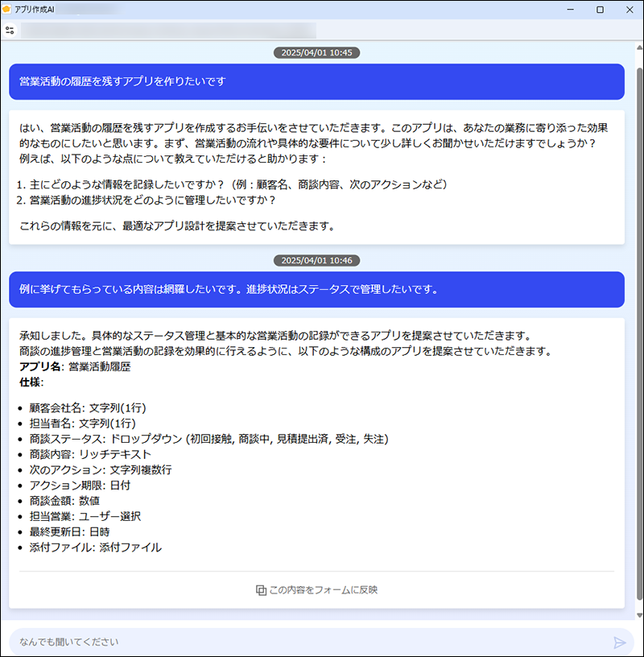Click the アプリ作成AI app icon in title bar
This screenshot has width=644, height=657.
click(6, 9)
